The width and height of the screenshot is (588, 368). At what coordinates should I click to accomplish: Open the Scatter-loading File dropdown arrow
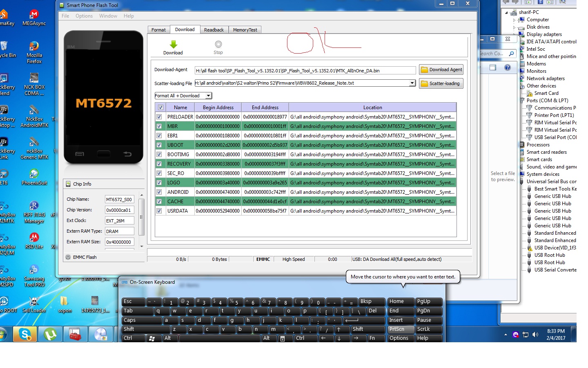click(412, 83)
